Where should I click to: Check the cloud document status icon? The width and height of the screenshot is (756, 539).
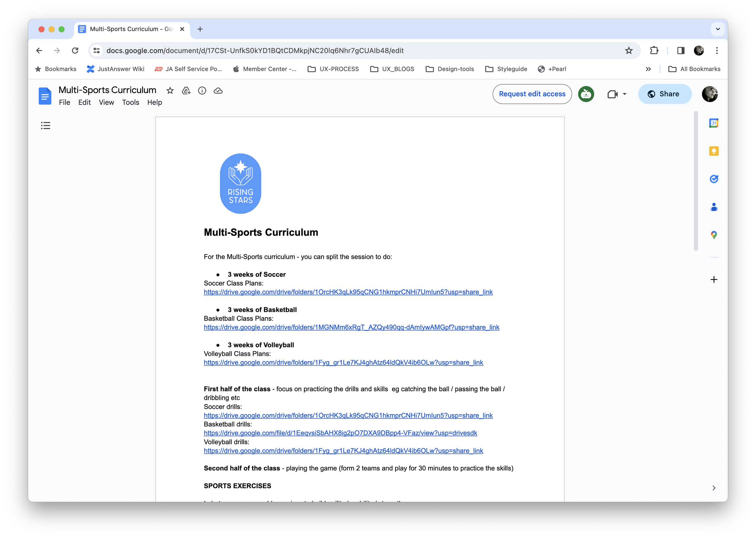coord(218,91)
